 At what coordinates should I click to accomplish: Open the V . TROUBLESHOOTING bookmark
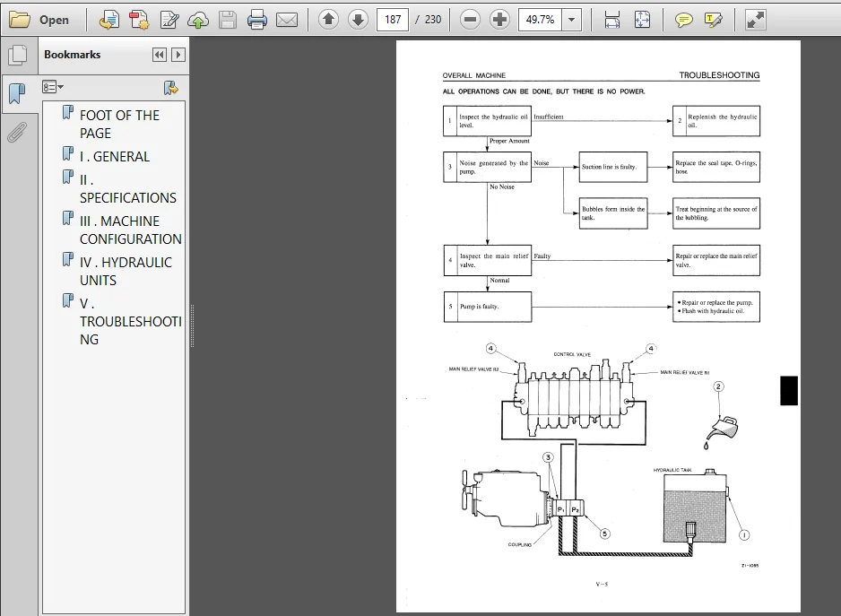pyautogui.click(x=131, y=321)
